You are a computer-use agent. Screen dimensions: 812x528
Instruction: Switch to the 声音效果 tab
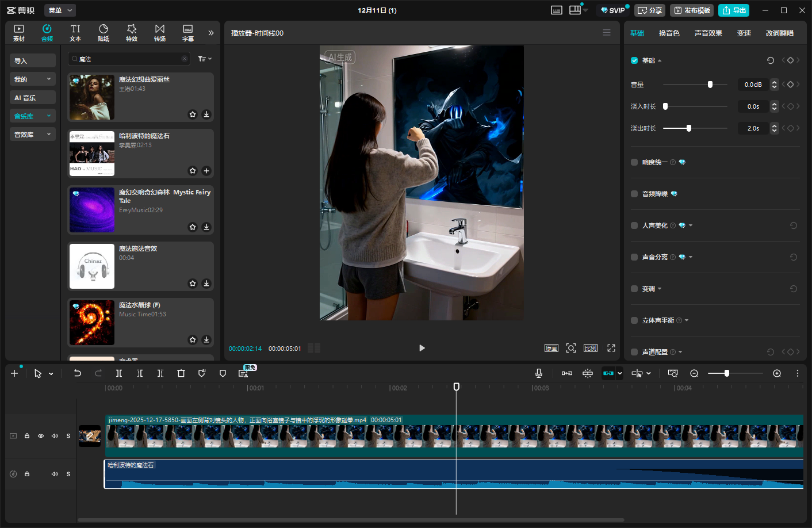pos(708,33)
